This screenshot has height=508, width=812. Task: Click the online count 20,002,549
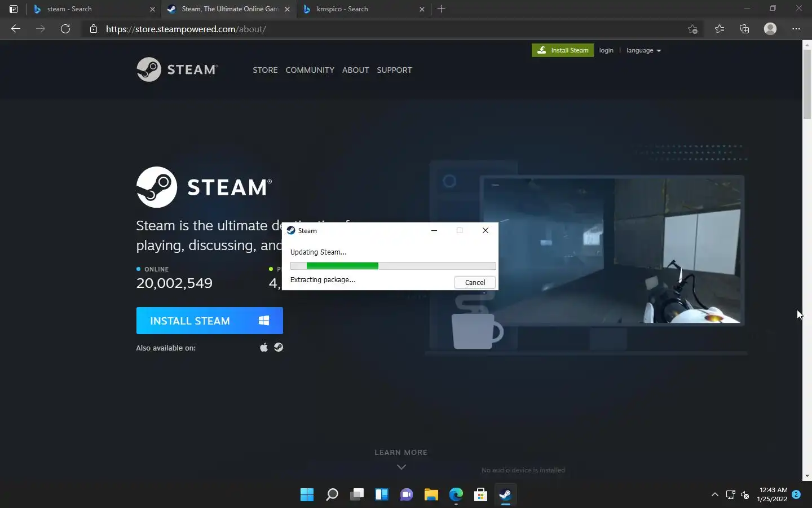[x=174, y=283]
